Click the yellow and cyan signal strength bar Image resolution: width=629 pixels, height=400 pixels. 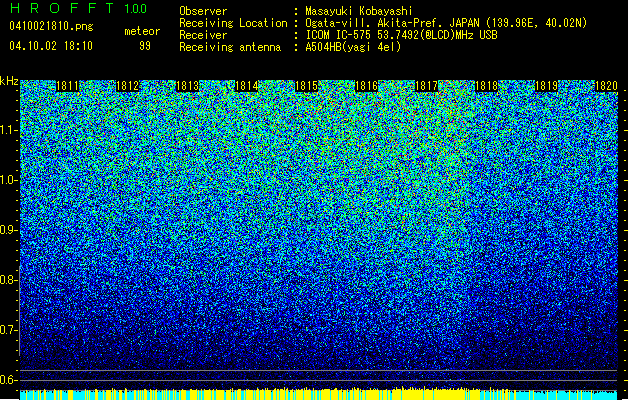click(x=319, y=394)
